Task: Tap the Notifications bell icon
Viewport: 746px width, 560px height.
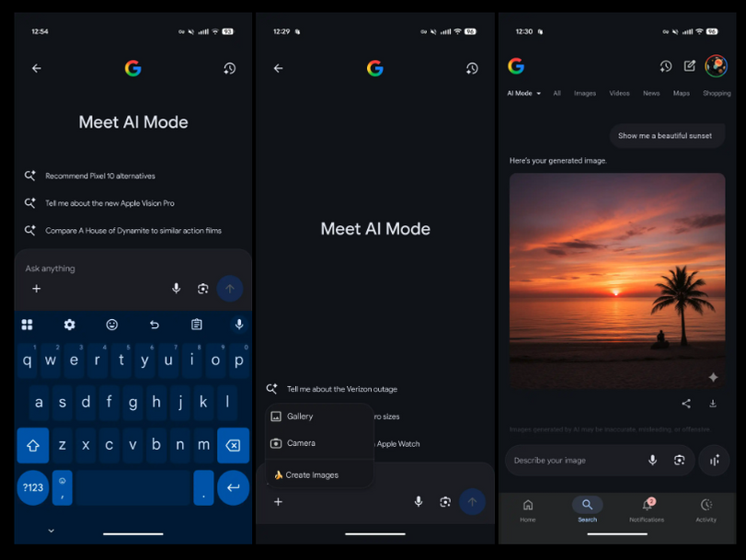Action: [647, 505]
